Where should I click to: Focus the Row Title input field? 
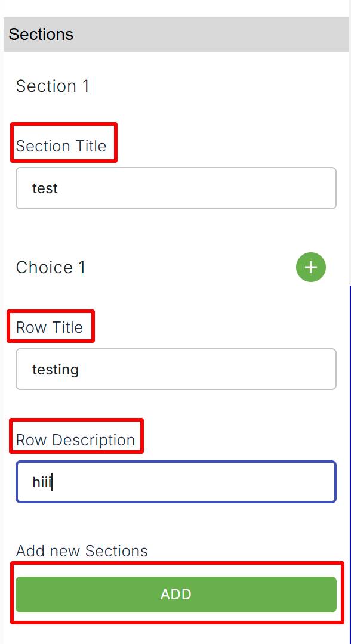click(176, 369)
